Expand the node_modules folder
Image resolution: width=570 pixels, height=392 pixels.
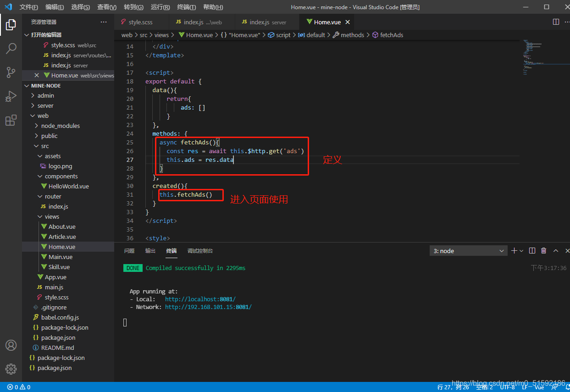point(68,126)
